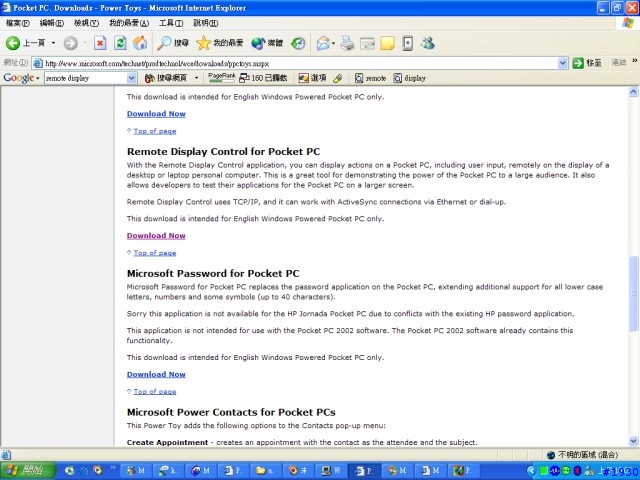Click the yellow note Discuss icon
This screenshot has height=480, width=640.
coord(387,43)
